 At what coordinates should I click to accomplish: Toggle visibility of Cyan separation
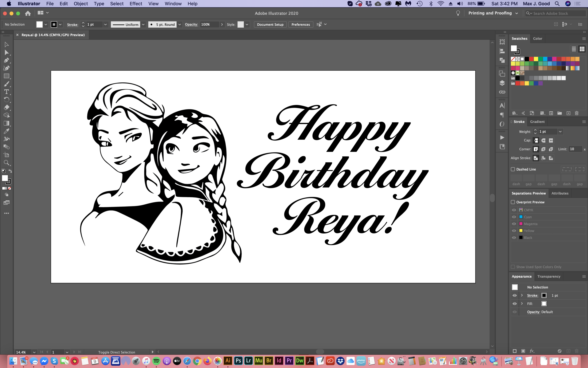(514, 217)
